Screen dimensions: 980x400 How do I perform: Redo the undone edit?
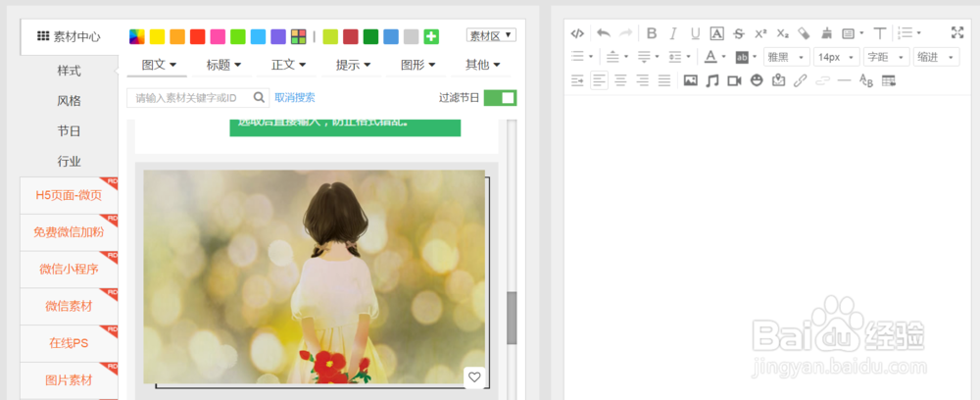625,33
